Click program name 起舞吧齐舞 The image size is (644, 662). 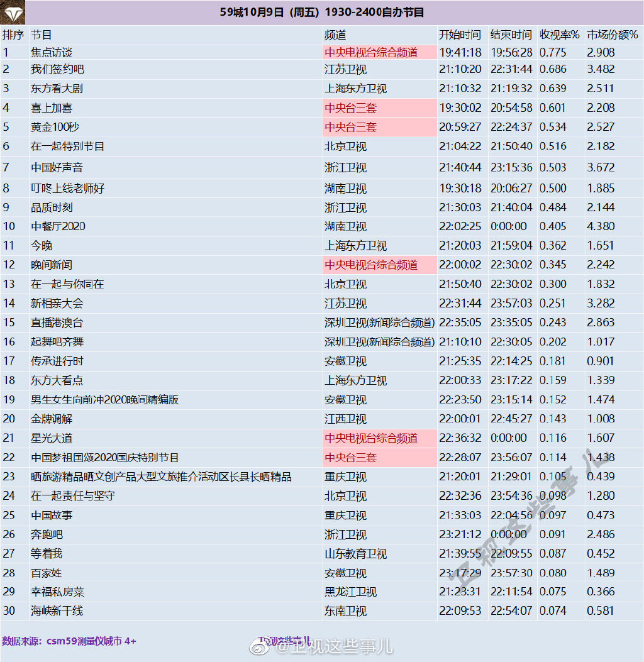(x=57, y=342)
